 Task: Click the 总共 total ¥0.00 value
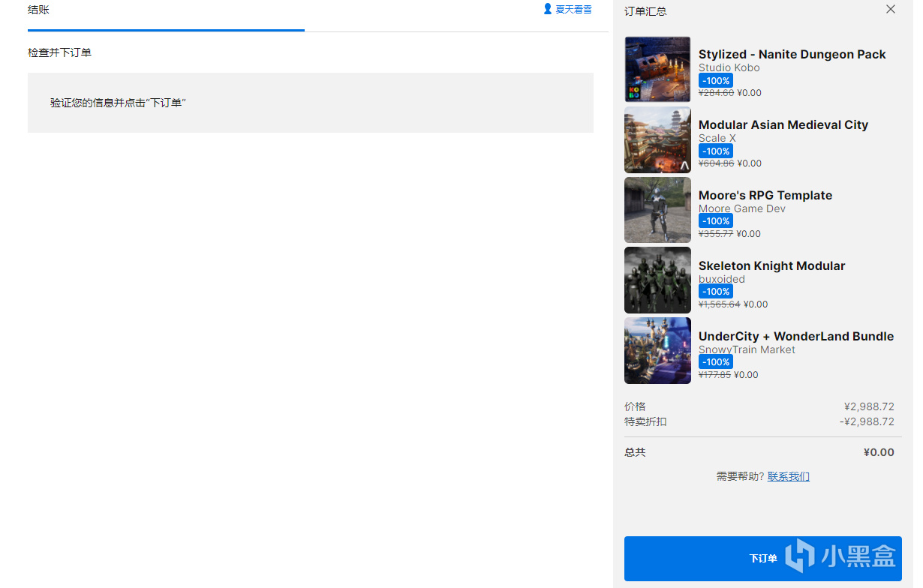click(879, 452)
